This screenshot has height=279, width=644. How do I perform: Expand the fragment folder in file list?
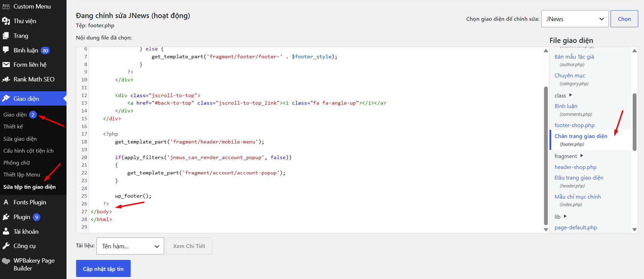[x=569, y=156]
